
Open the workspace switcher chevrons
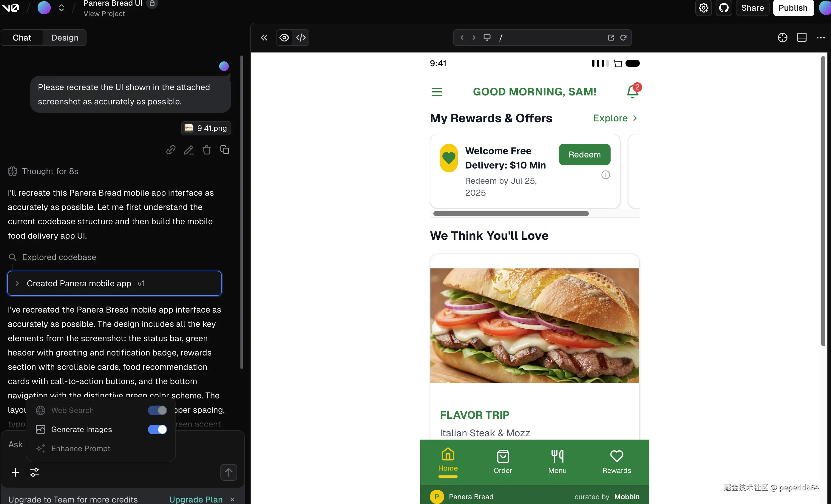pyautogui.click(x=61, y=8)
